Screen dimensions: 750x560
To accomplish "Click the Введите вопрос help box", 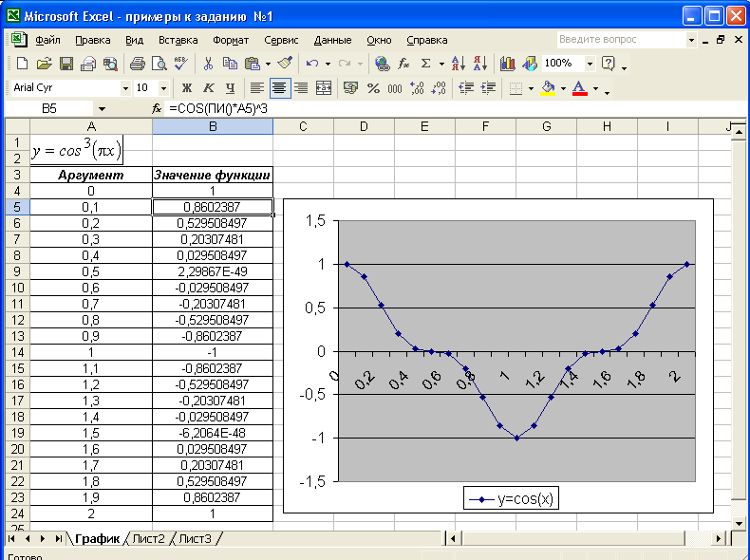I will pyautogui.click(x=621, y=40).
